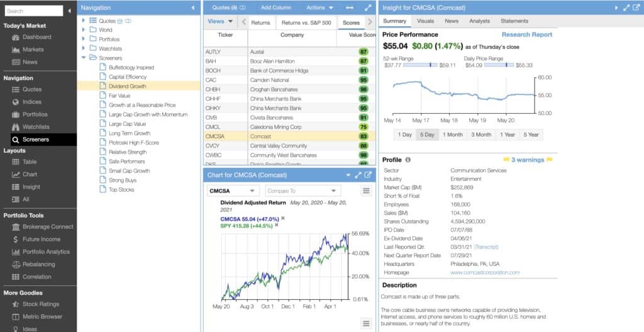This screenshot has height=332, width=644.
Task: Expand the Insight panel fullscreen
Action: [626, 8]
